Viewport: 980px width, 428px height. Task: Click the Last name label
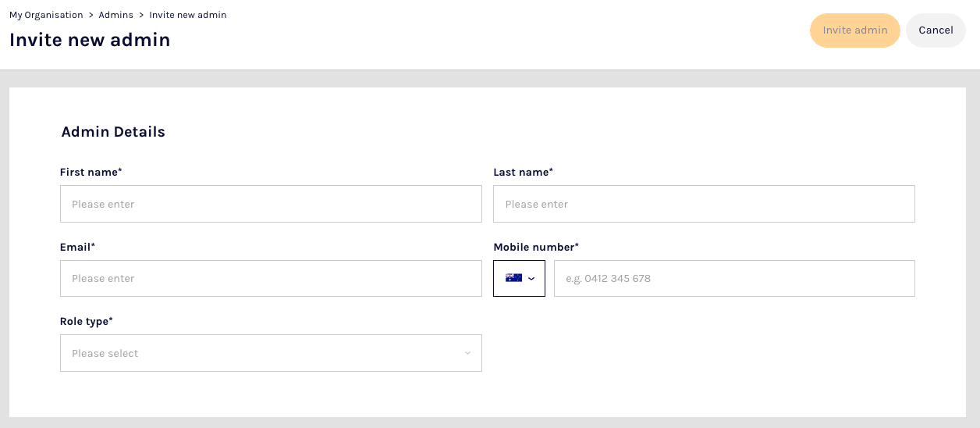tap(524, 172)
